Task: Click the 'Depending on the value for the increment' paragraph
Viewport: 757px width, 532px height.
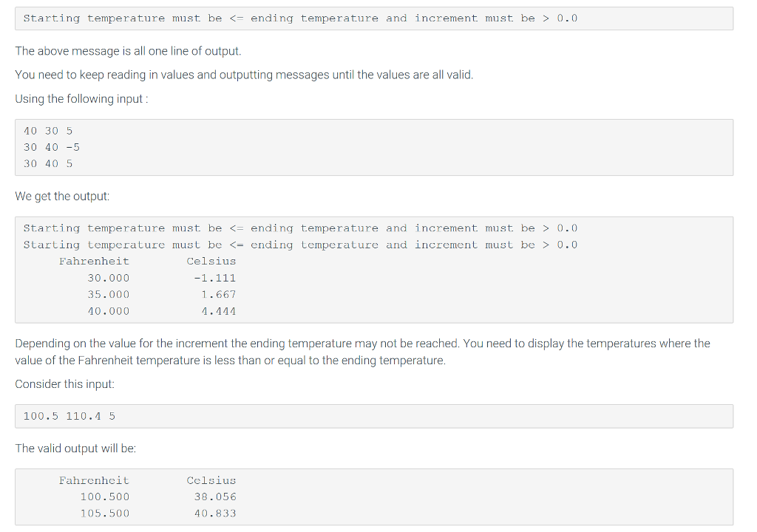Action: click(362, 352)
